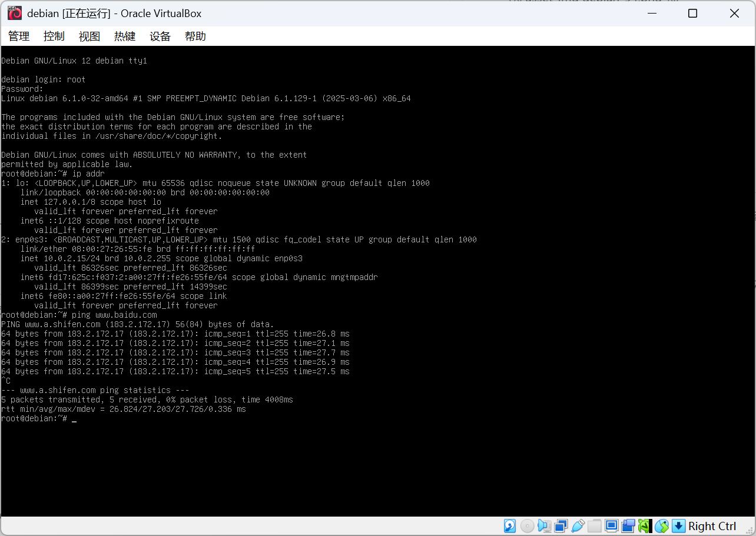This screenshot has width=756, height=536.
Task: Click the network adapters status icon
Action: point(561,526)
